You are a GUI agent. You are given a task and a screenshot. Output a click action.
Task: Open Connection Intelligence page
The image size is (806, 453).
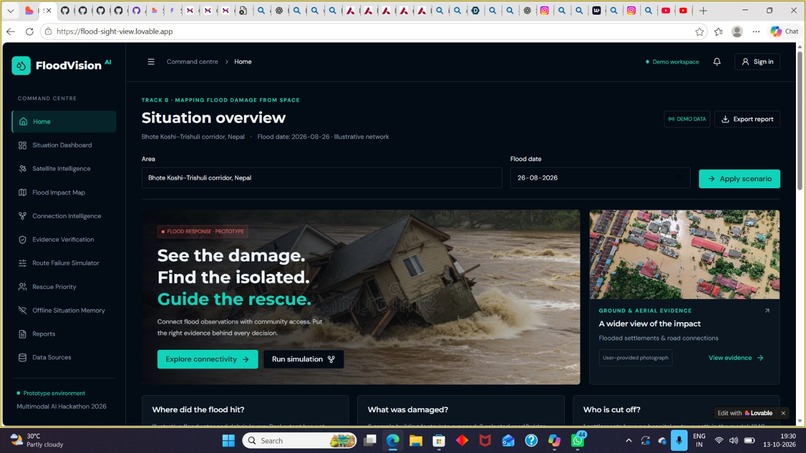click(64, 216)
